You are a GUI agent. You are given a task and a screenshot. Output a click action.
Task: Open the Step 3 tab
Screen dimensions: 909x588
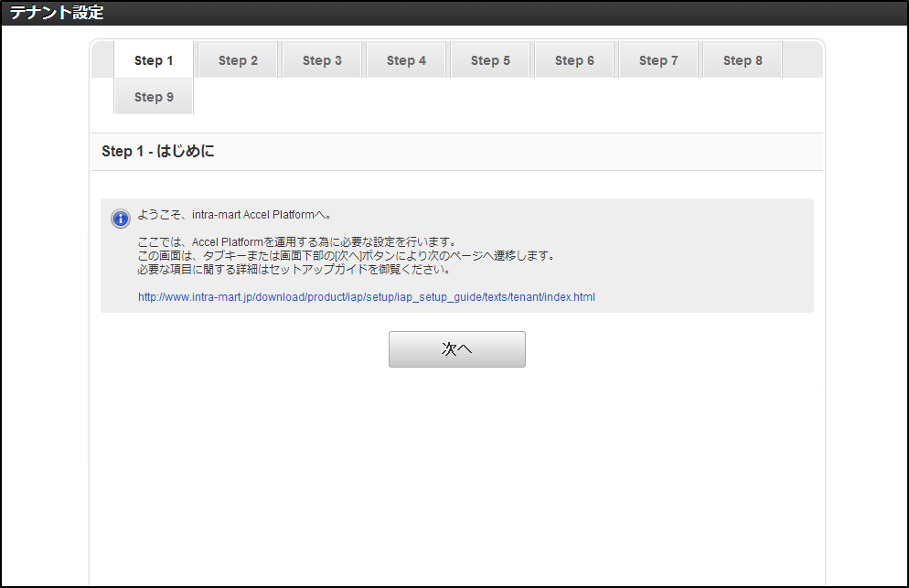click(322, 59)
